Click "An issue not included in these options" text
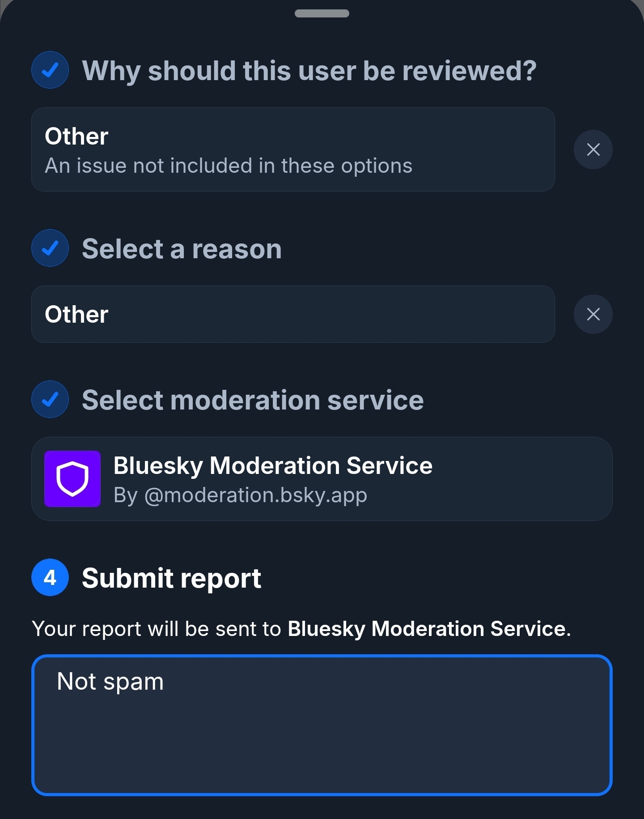This screenshot has width=644, height=819. (x=228, y=166)
